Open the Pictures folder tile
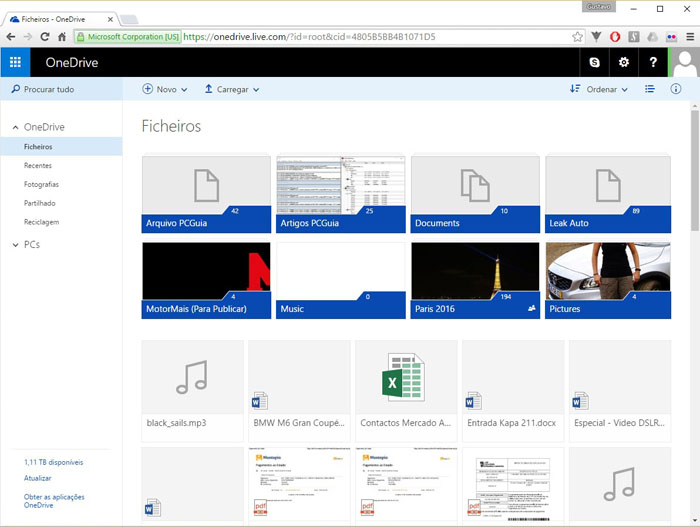This screenshot has width=700, height=527. 608,280
